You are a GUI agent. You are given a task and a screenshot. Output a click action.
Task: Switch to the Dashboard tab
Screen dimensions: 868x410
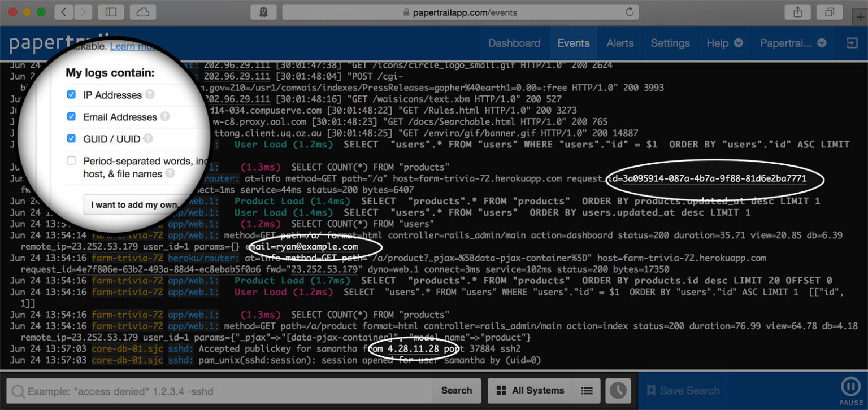coord(514,42)
